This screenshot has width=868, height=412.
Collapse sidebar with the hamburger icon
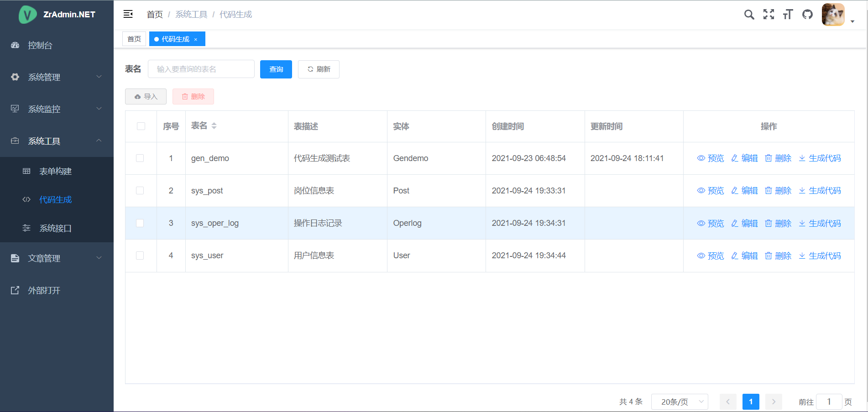click(x=128, y=14)
